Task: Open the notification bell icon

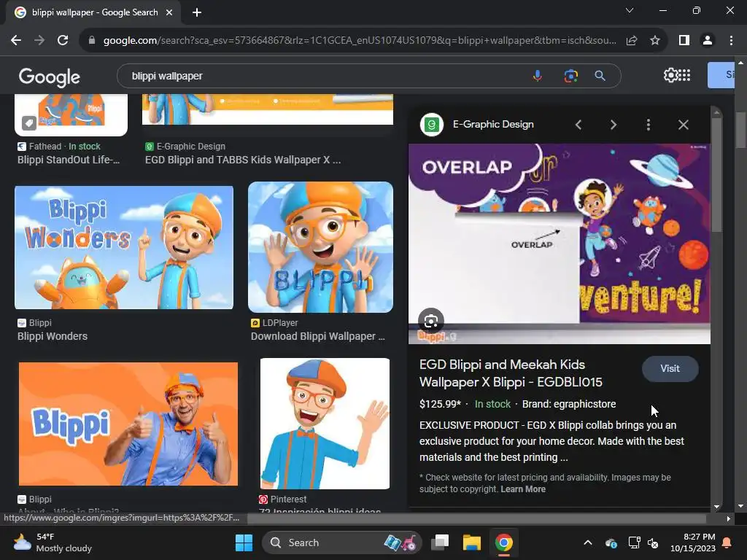Action: (x=727, y=542)
